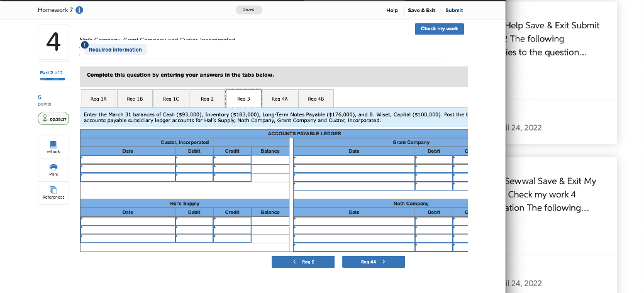Click the Hal's Supply ledger heading
The height and width of the screenshot is (293, 644).
click(x=184, y=204)
